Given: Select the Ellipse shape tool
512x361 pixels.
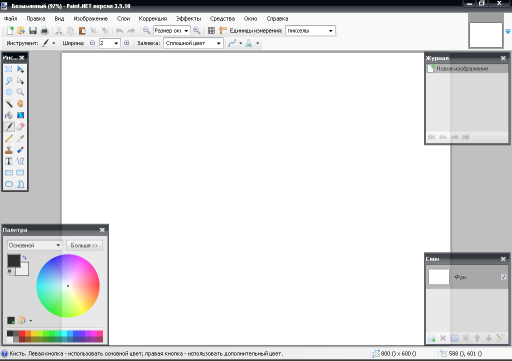Looking at the screenshot, I should pyautogui.click(x=9, y=184).
